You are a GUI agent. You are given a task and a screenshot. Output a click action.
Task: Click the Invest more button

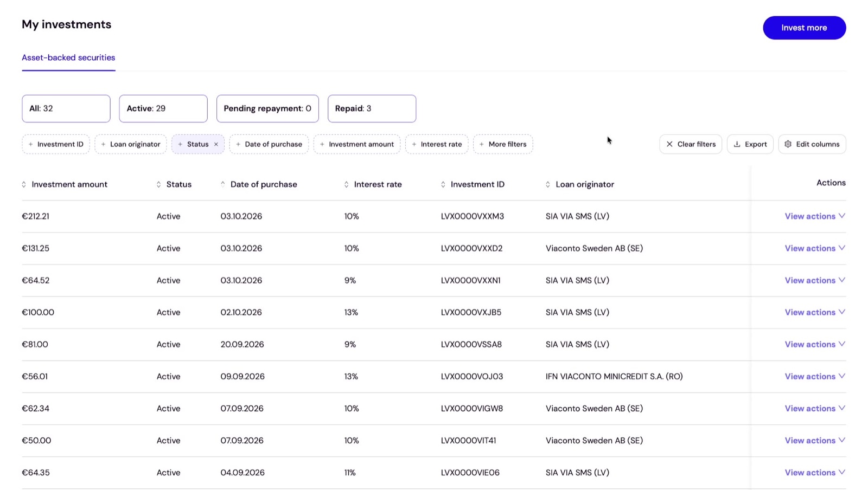(x=804, y=28)
